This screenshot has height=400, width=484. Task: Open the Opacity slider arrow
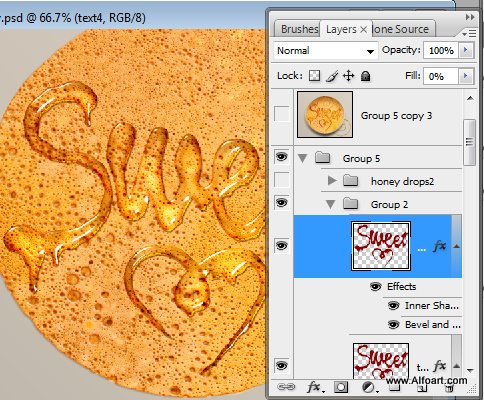pyautogui.click(x=466, y=50)
